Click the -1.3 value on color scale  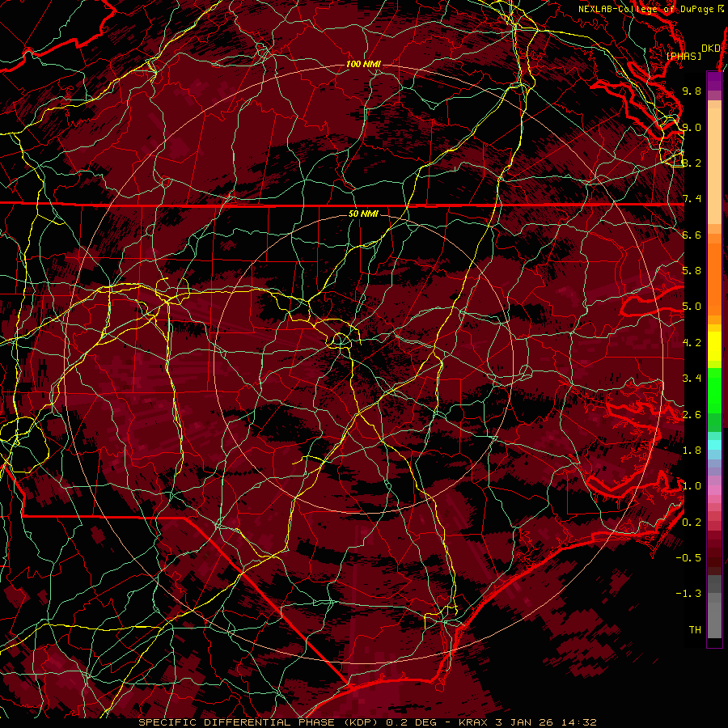click(688, 594)
